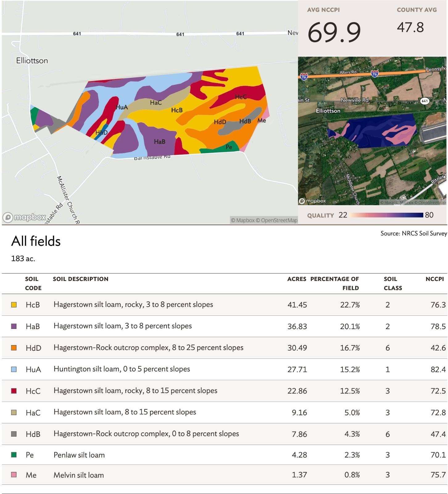
Task: Click the 1.37 acres cell for Me
Action: pyautogui.click(x=299, y=475)
